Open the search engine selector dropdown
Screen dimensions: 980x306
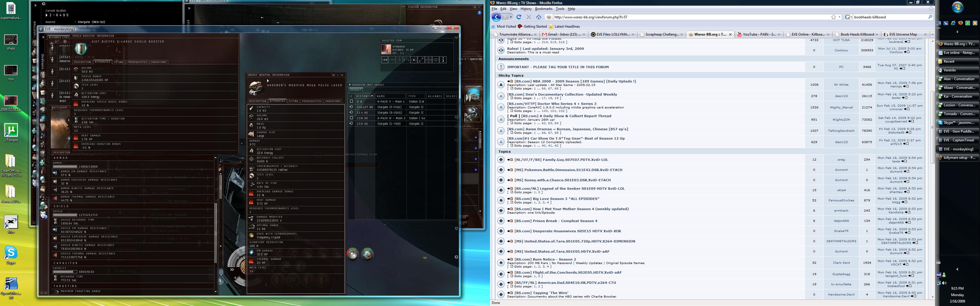point(847,17)
